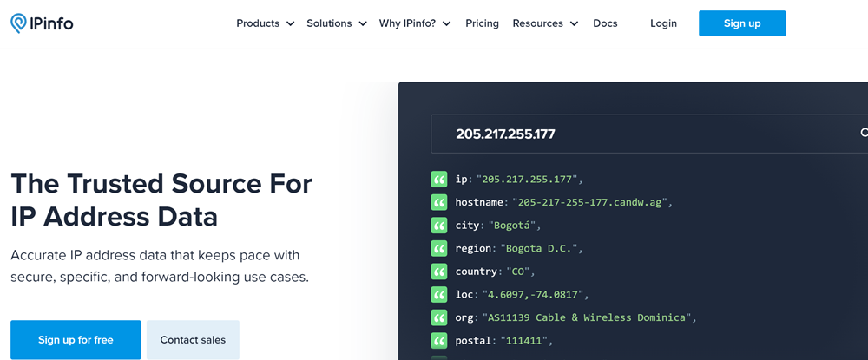Click the quote icon beside ip
Viewport: 868px width, 360px height.
(x=439, y=180)
